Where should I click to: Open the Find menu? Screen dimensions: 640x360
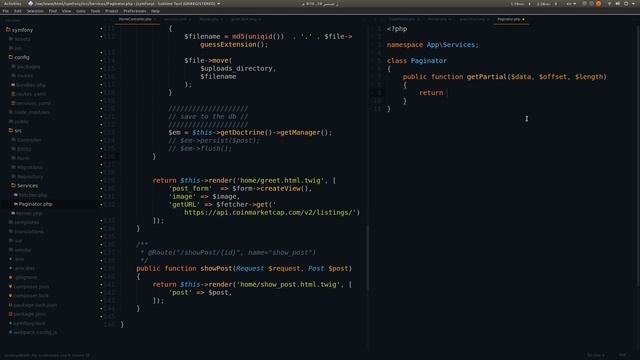click(53, 11)
